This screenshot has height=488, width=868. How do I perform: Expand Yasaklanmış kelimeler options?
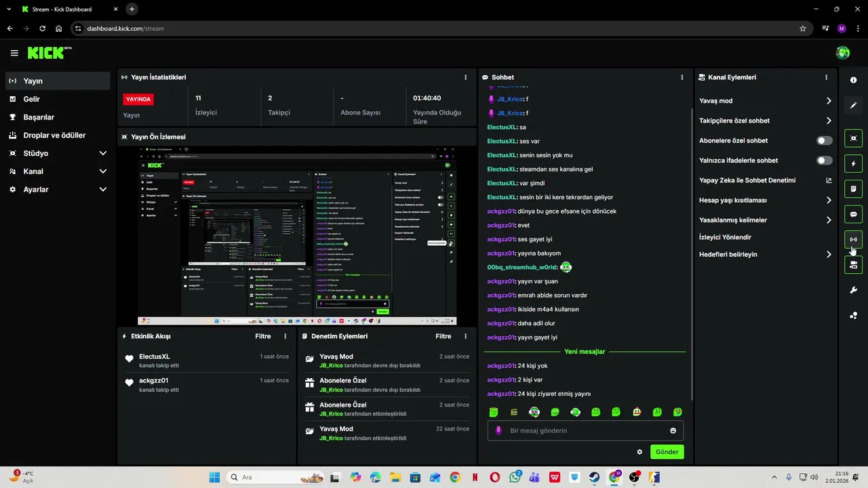tap(829, 220)
